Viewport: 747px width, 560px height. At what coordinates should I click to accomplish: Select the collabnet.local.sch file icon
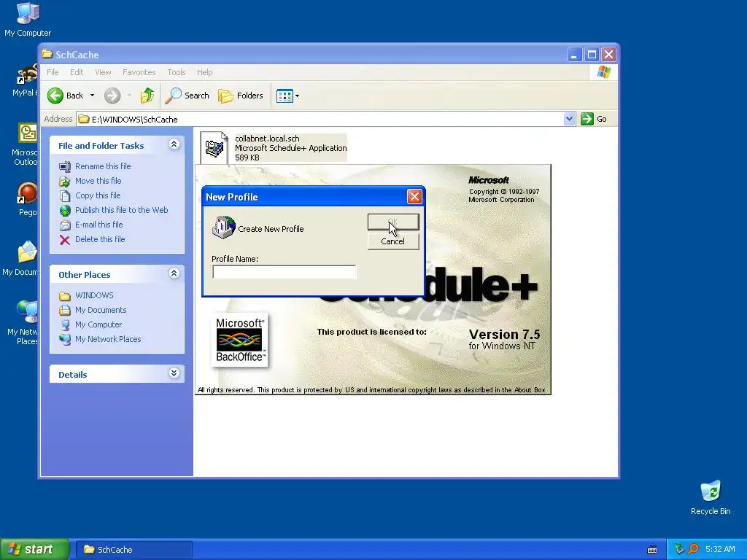click(214, 147)
